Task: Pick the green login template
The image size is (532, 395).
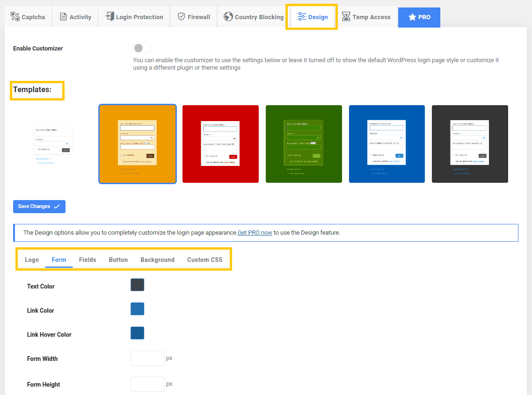Action: 304,144
